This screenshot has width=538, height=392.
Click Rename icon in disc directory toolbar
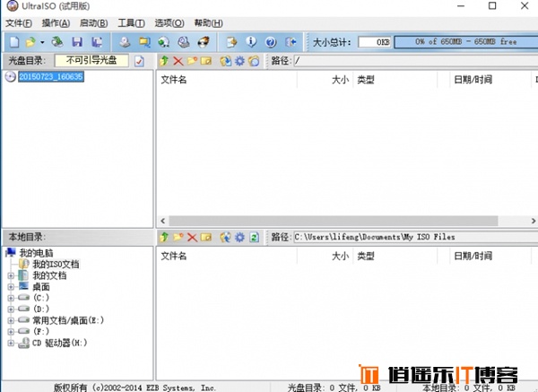click(x=206, y=61)
